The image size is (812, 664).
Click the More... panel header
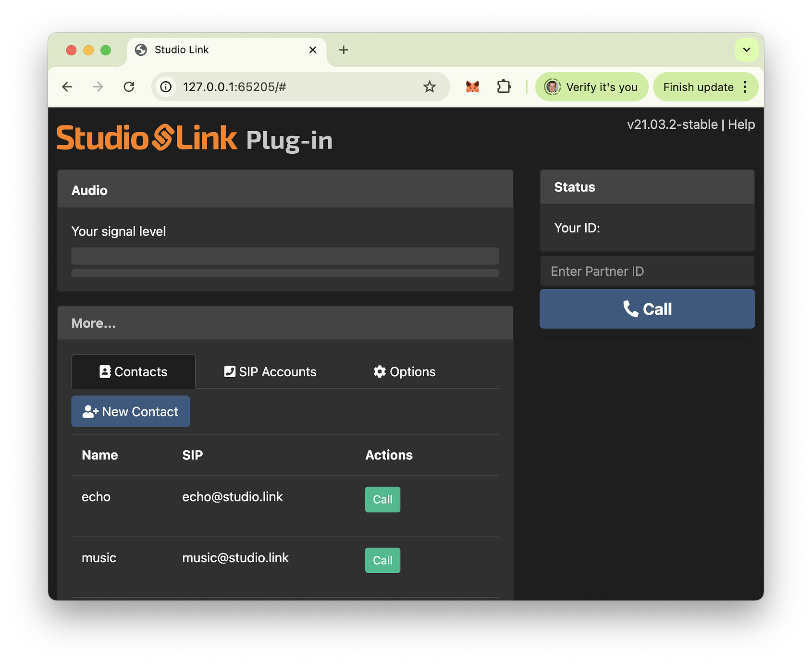click(285, 323)
